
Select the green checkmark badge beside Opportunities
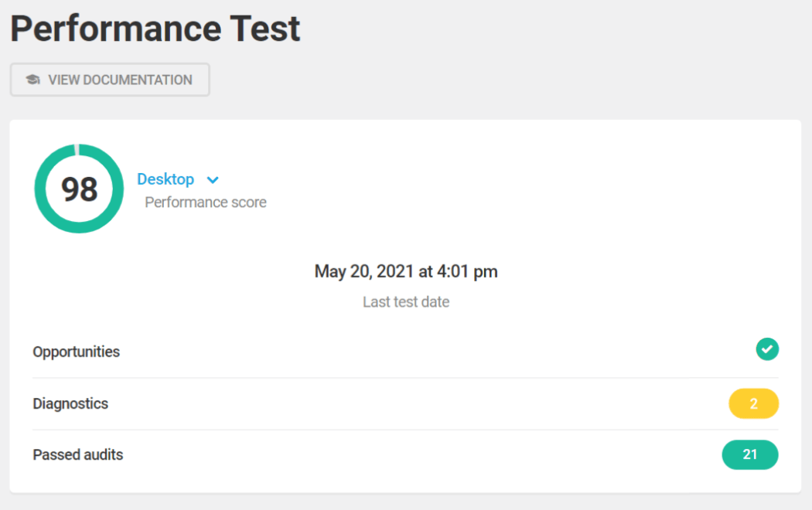[767, 349]
